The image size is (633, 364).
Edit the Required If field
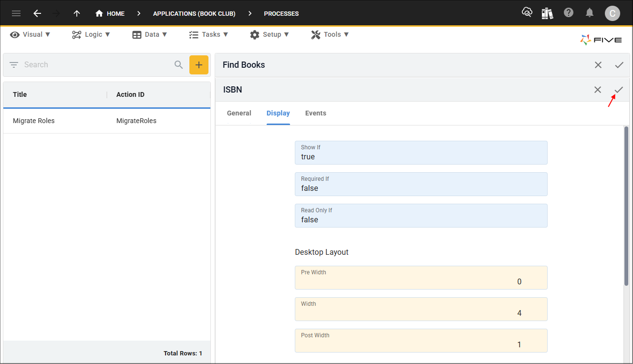(421, 184)
